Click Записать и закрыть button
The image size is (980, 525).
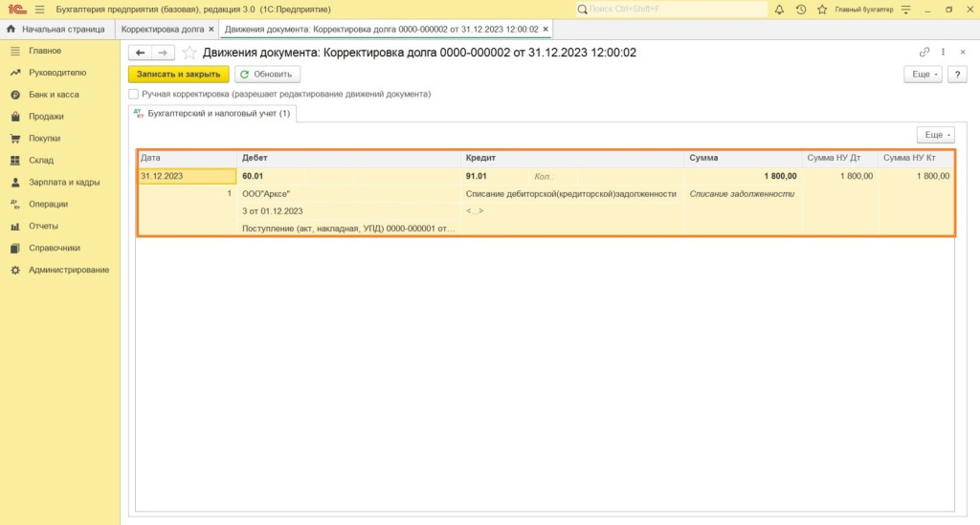click(179, 75)
